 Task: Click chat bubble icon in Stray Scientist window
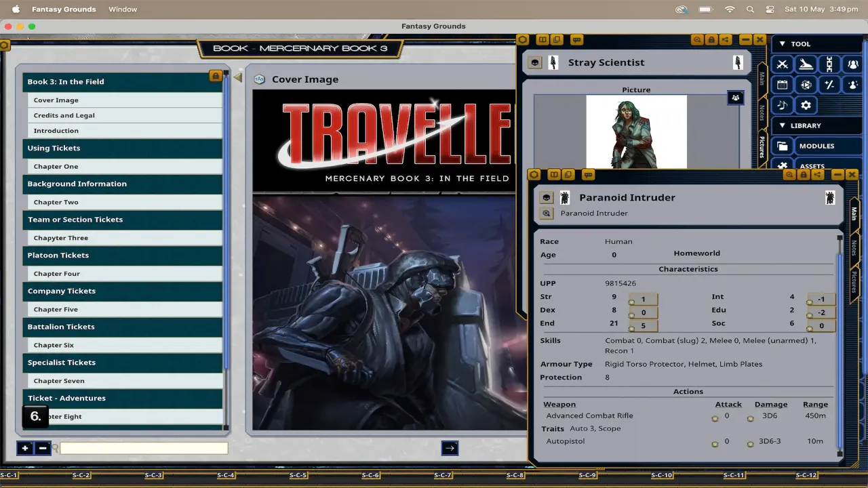point(576,40)
